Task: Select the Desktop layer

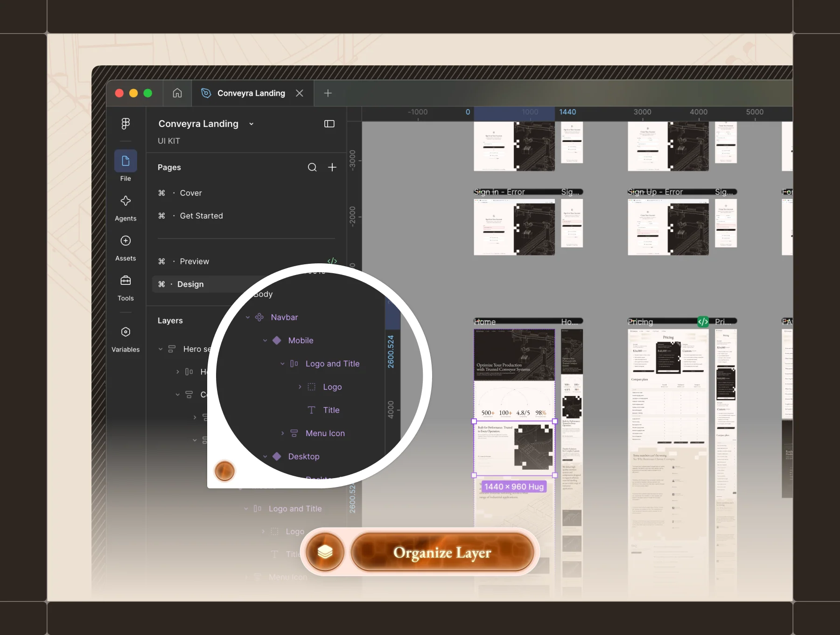Action: click(304, 457)
